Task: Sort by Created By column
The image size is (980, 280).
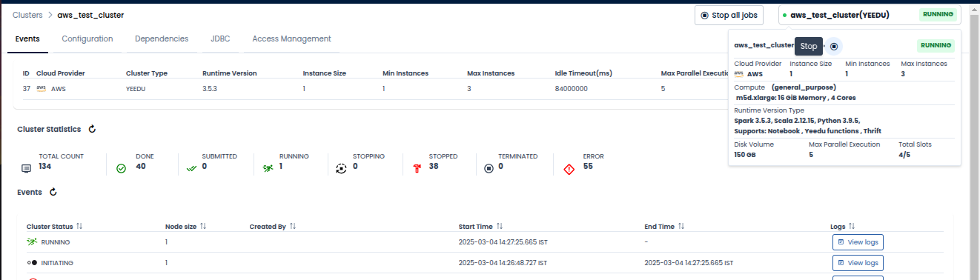Action: click(293, 227)
